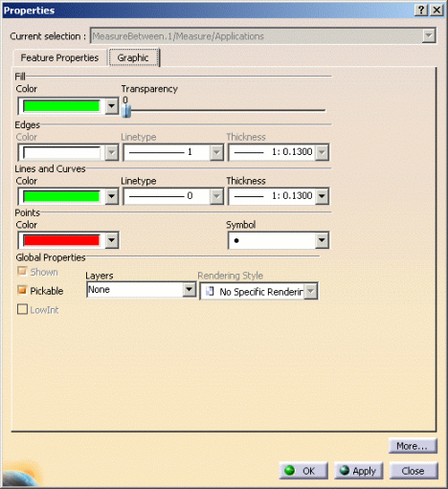Toggle the Pickable checkbox
This screenshot has height=489, width=448.
point(22,290)
